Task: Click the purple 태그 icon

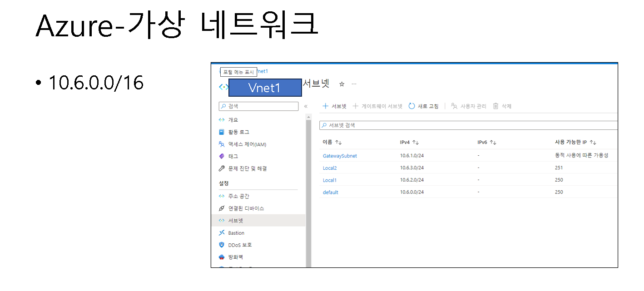Action: (222, 156)
